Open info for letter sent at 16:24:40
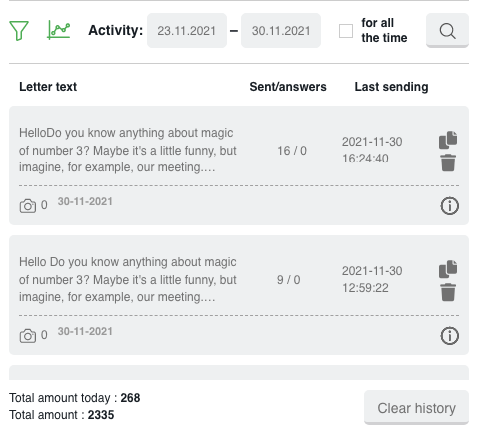 point(449,206)
